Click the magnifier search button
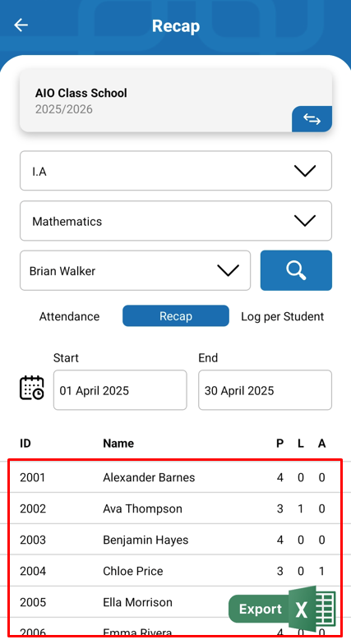The image size is (351, 644). 296,270
